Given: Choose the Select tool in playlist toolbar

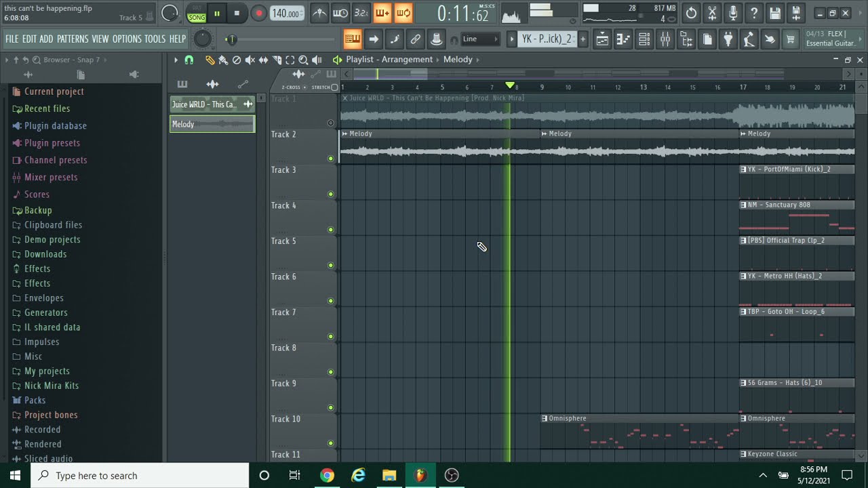Looking at the screenshot, I should 290,60.
